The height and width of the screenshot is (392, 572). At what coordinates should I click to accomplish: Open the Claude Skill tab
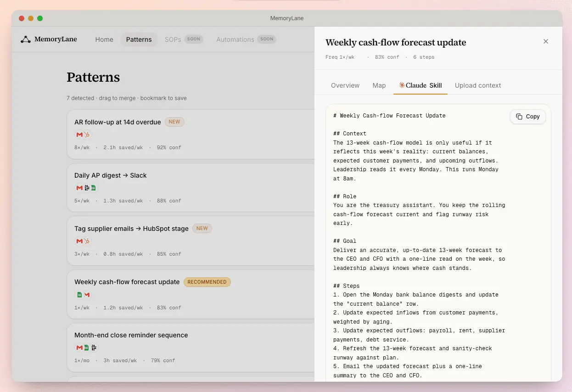coord(421,85)
